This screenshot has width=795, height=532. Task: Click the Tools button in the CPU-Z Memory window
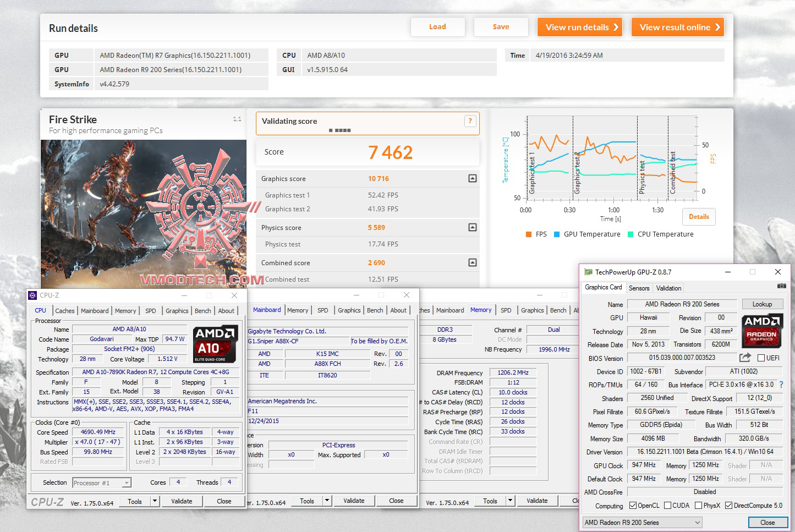[x=490, y=501]
